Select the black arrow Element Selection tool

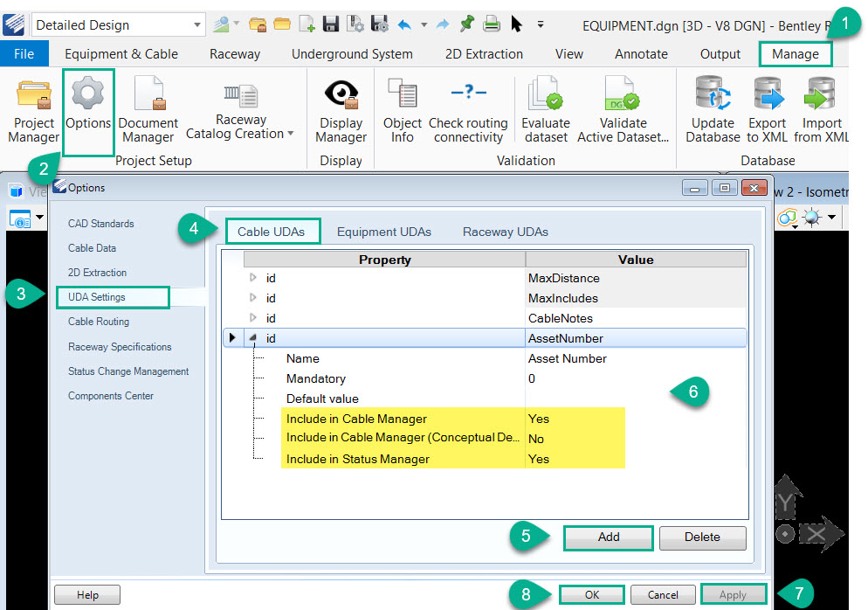516,24
